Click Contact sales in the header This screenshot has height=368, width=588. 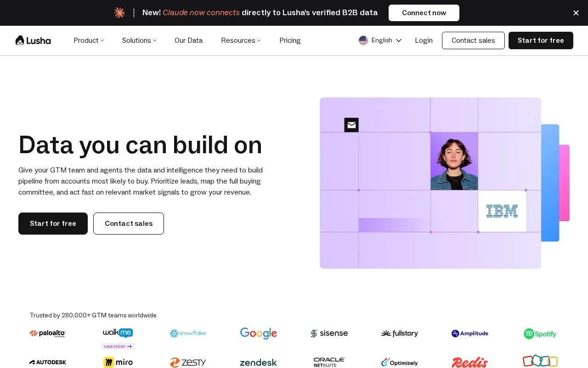pos(473,40)
